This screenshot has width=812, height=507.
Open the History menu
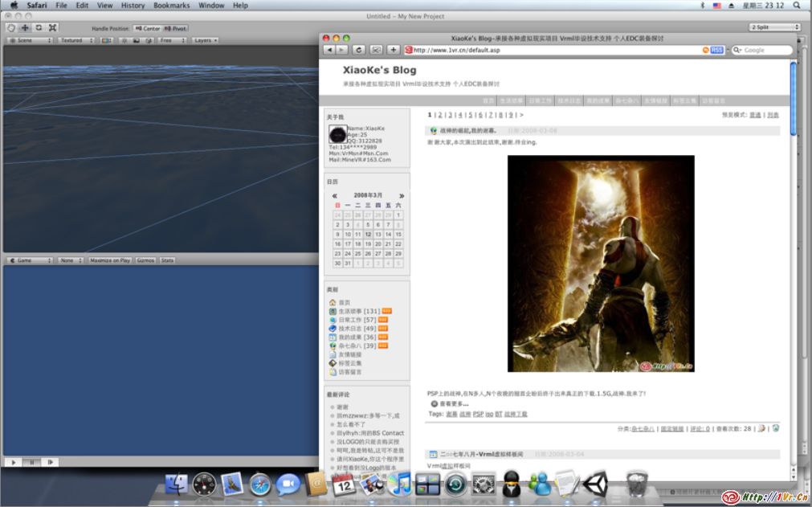coord(133,6)
